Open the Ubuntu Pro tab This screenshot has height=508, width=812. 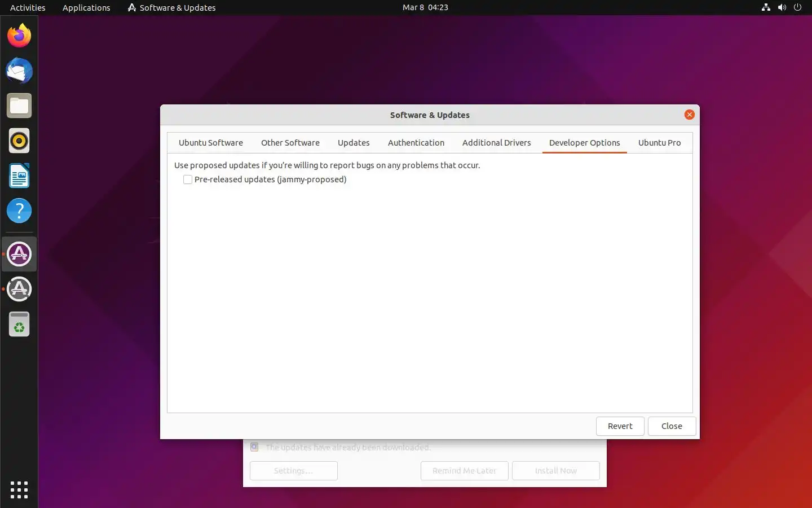pos(660,143)
